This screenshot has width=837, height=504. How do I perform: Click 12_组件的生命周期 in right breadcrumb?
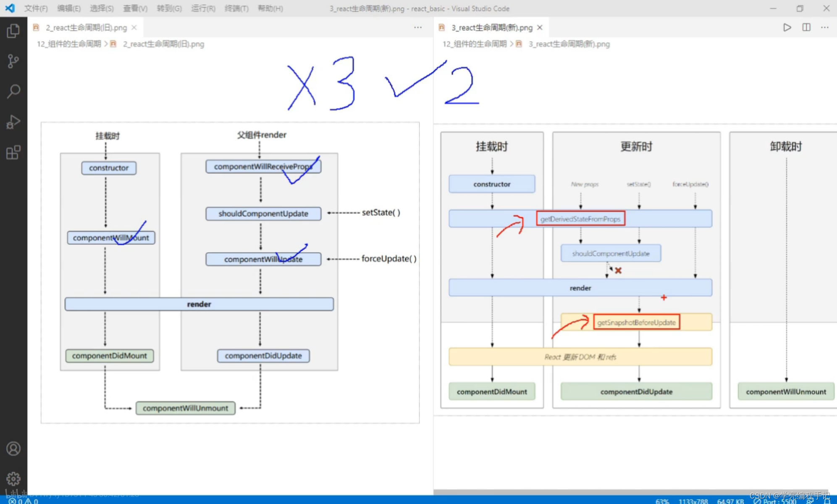475,44
